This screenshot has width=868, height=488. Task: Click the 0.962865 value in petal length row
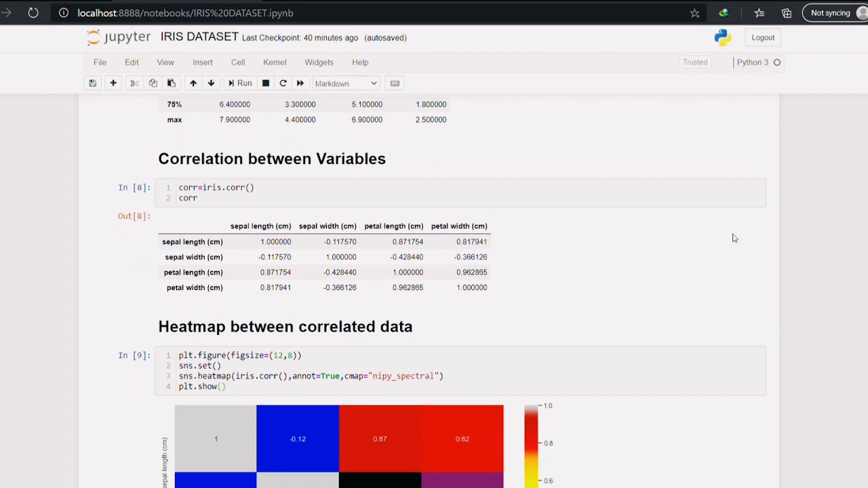point(471,272)
